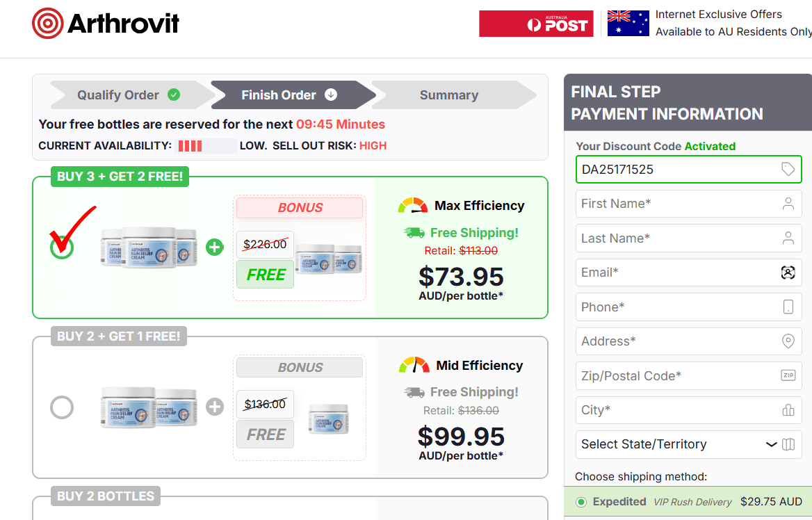This screenshot has width=812, height=520.
Task: Click the FREE bonus label on top offer
Action: point(265,275)
